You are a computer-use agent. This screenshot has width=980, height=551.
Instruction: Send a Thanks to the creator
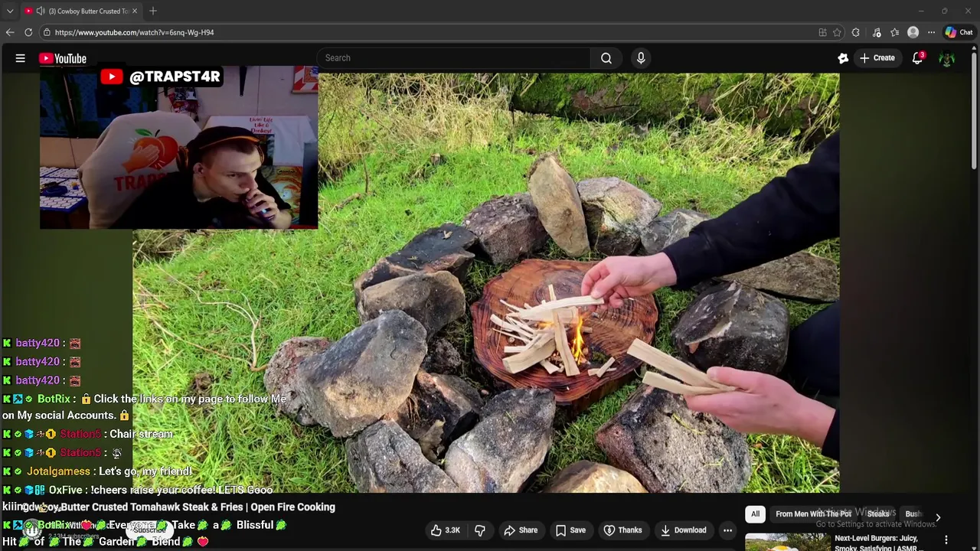[622, 530]
